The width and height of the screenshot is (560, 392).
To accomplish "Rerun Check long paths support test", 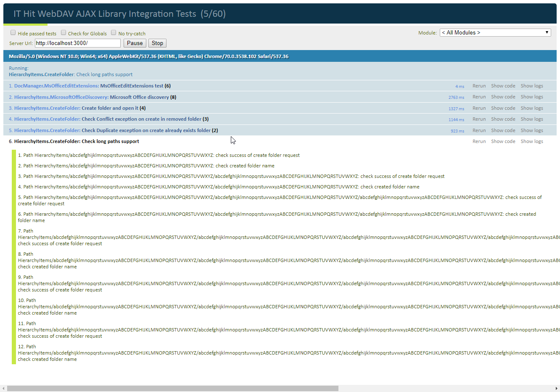I will point(479,141).
